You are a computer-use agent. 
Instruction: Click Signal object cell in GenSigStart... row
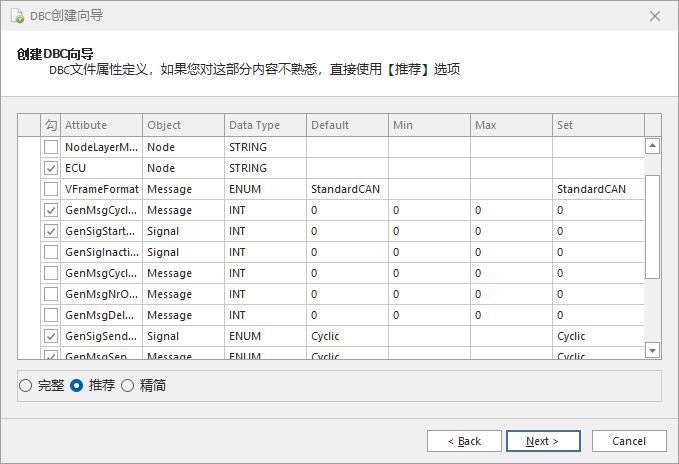(x=183, y=231)
